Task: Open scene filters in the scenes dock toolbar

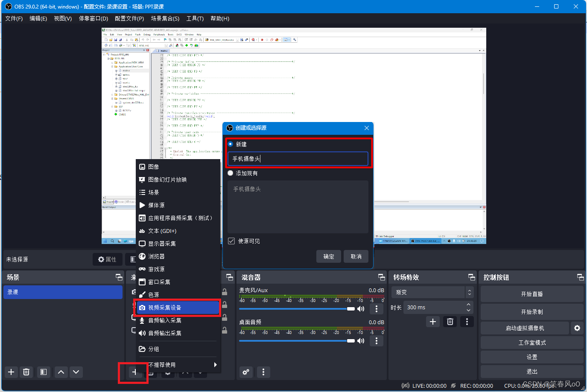Action: [43, 372]
